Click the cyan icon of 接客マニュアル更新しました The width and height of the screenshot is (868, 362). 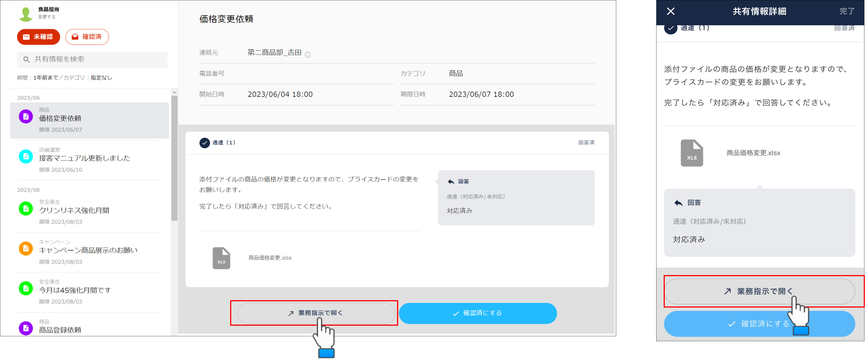pos(26,156)
